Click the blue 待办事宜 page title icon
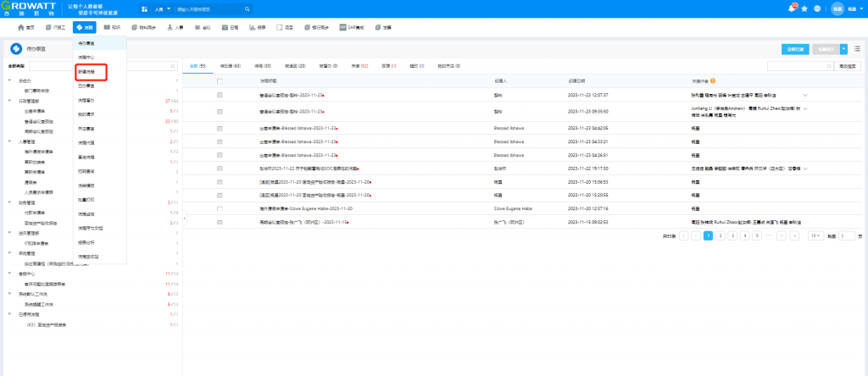Screen dimensions: 868x376 pos(16,48)
